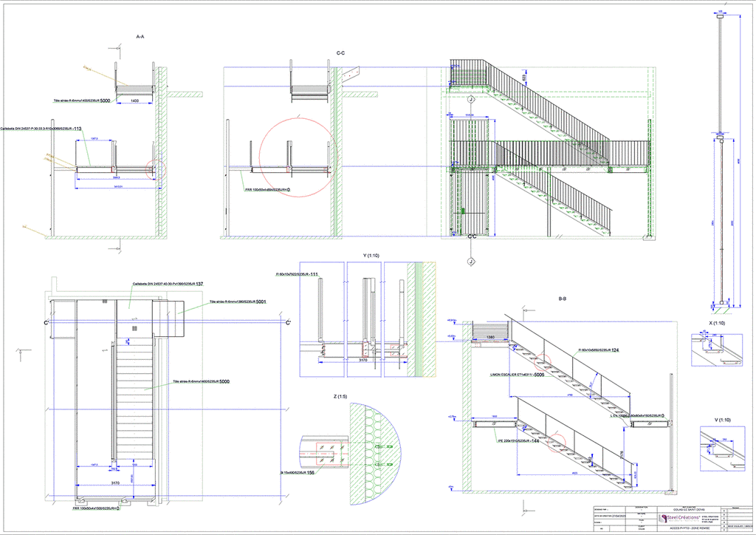
Task: Select the J section marker below elevation view
Action: click(x=470, y=262)
